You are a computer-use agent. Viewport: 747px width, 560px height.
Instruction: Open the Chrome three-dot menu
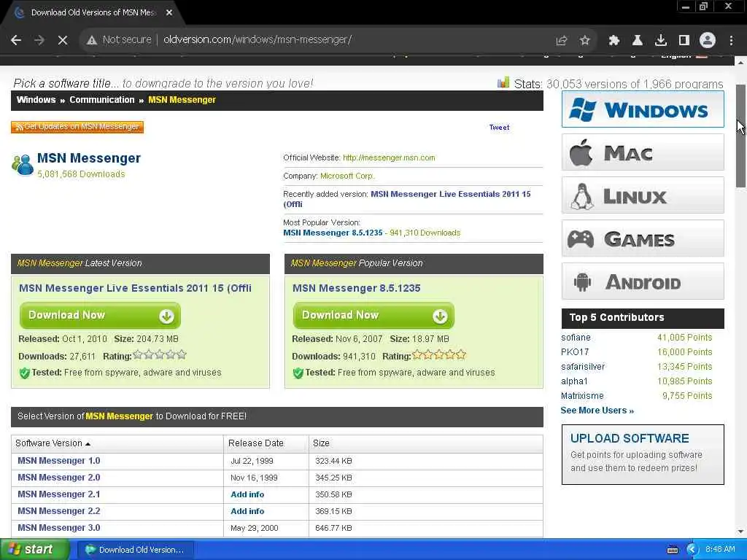[x=731, y=41]
